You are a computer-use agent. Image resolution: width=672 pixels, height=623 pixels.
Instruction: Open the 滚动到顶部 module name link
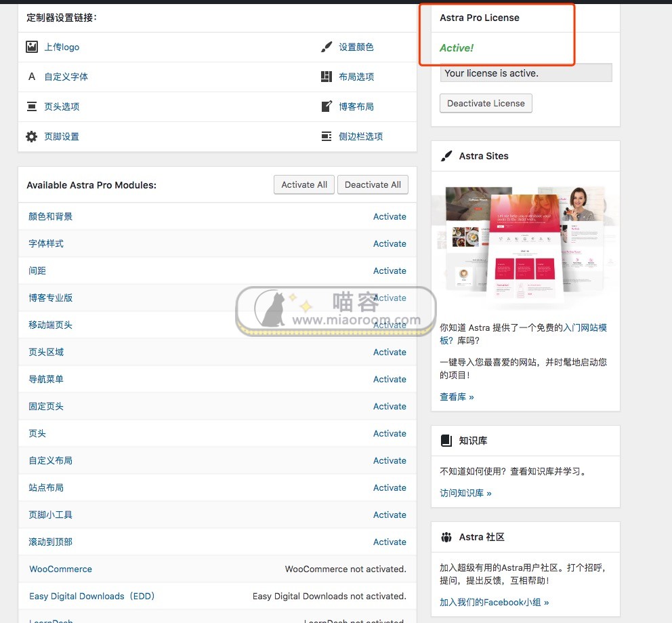pos(51,542)
